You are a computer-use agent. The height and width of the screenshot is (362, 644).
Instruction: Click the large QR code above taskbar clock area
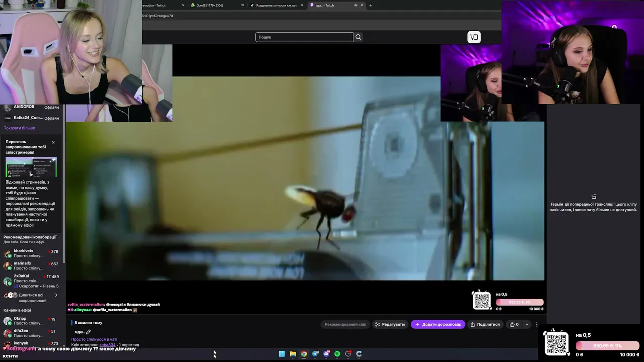[557, 343]
